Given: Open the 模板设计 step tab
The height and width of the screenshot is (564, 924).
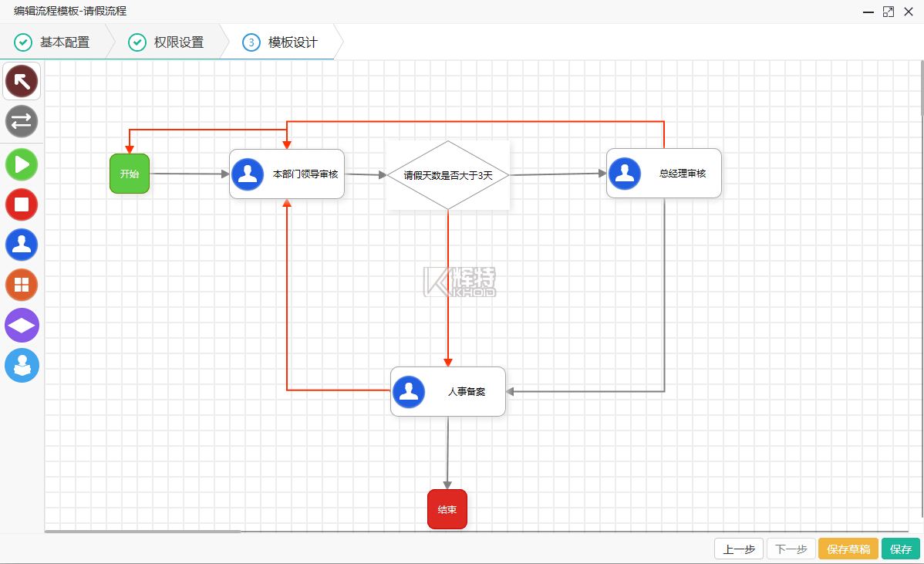Looking at the screenshot, I should pyautogui.click(x=281, y=42).
